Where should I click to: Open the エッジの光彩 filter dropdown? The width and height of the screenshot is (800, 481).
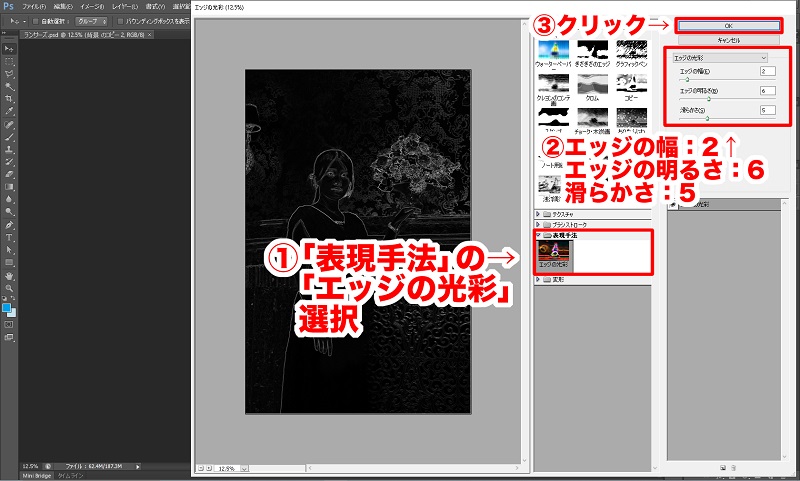pyautogui.click(x=719, y=58)
